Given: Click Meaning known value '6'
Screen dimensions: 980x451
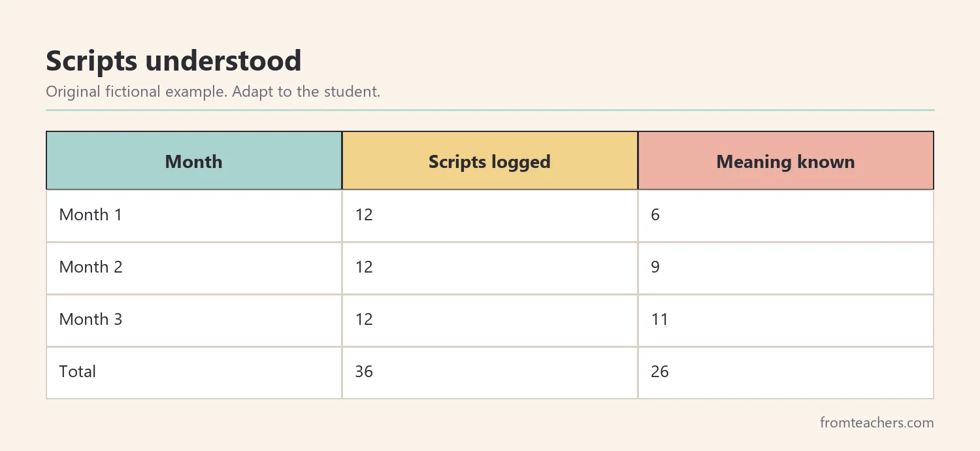Looking at the screenshot, I should click(655, 215).
